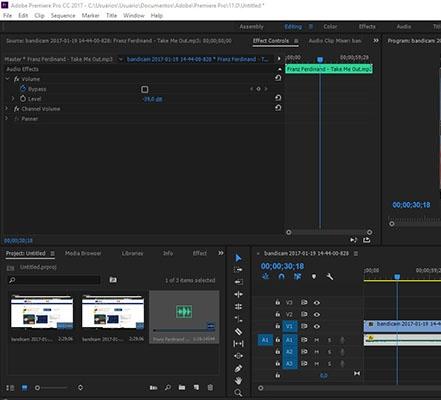Open timeline display settings wrench
This screenshot has width=441, height=400.
(330, 277)
